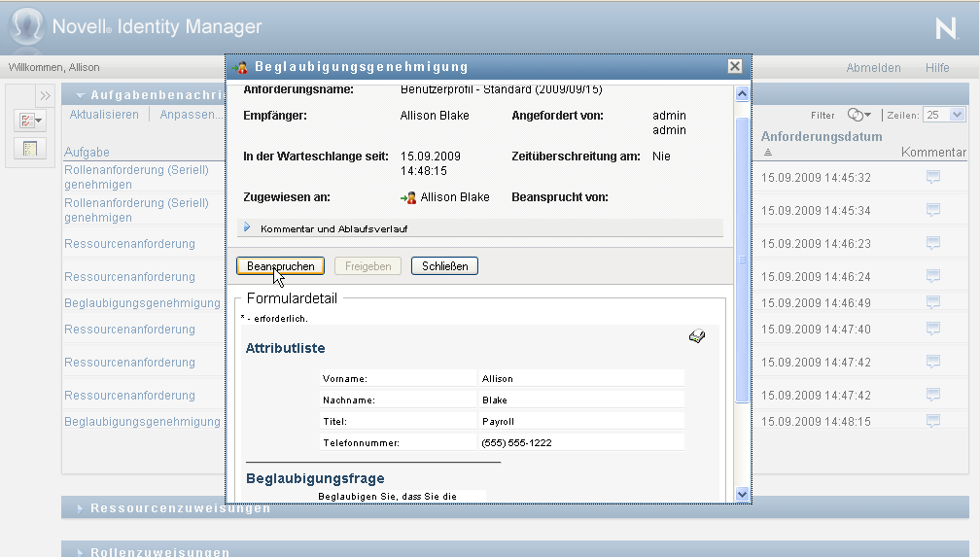
Task: Click the Novell N logo
Action: click(946, 28)
